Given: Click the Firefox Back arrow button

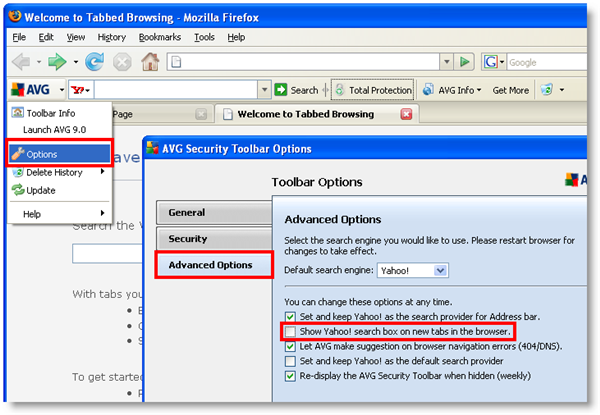Looking at the screenshot, I should click(21, 62).
